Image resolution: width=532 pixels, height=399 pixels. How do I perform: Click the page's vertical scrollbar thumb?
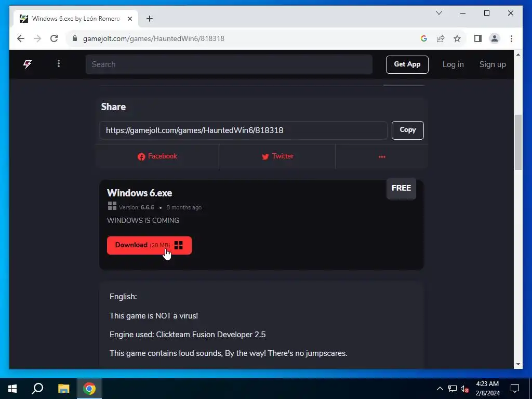[x=518, y=142]
